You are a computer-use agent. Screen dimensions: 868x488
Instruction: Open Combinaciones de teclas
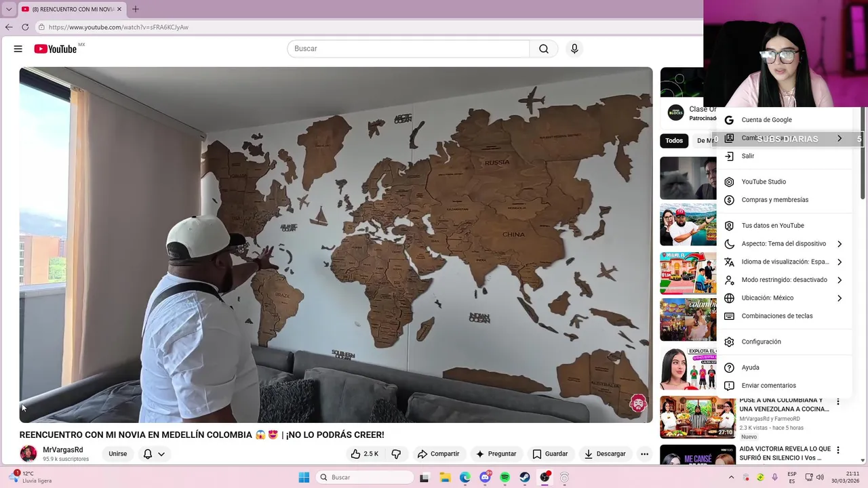pos(784,316)
